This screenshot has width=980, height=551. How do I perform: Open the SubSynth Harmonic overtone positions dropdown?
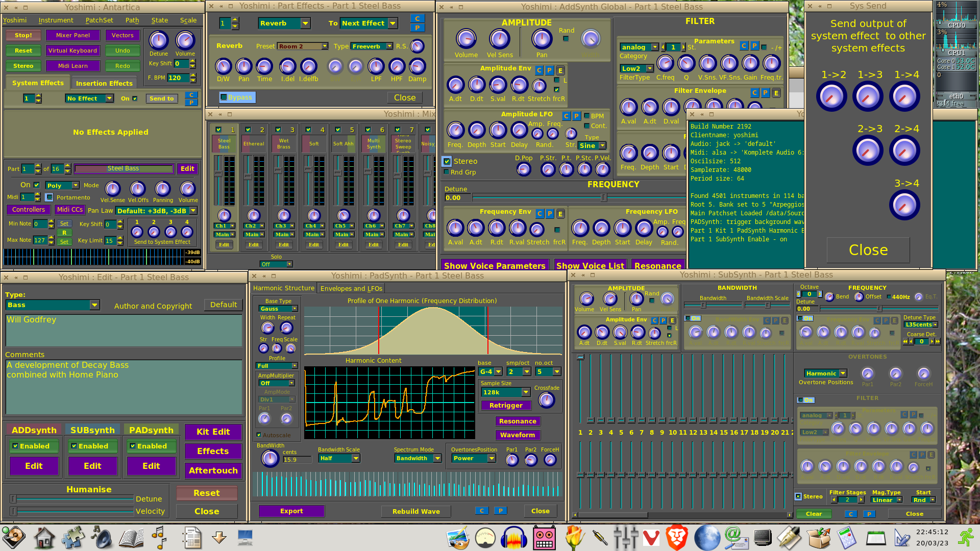[x=826, y=373]
